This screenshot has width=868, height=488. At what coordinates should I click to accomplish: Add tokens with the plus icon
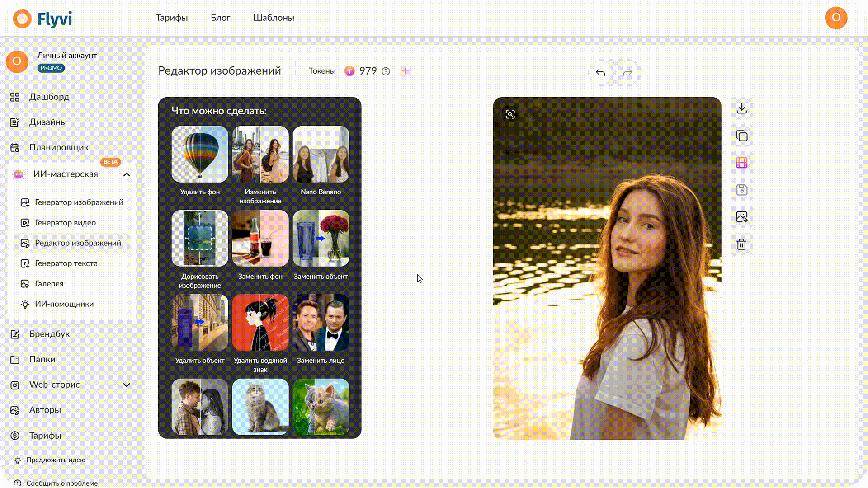[405, 71]
